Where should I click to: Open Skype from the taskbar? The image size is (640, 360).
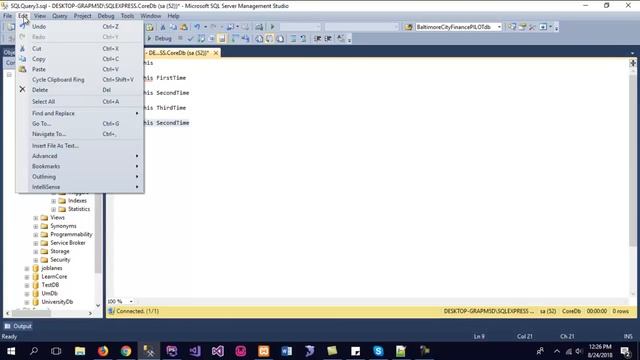[378, 351]
